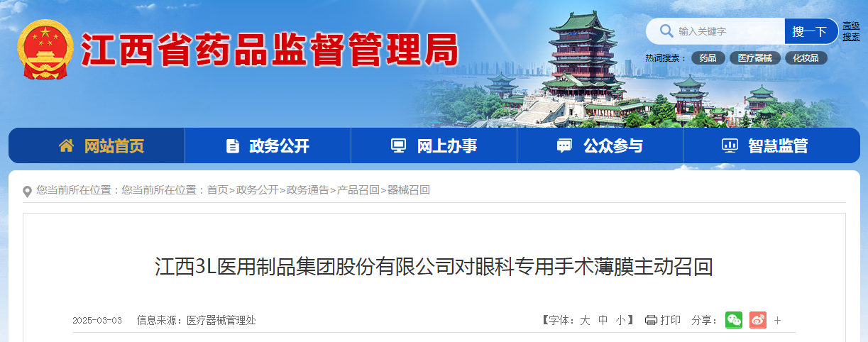This screenshot has height=342, width=868.
Task: Click the 搜一下 search button
Action: [x=811, y=31]
